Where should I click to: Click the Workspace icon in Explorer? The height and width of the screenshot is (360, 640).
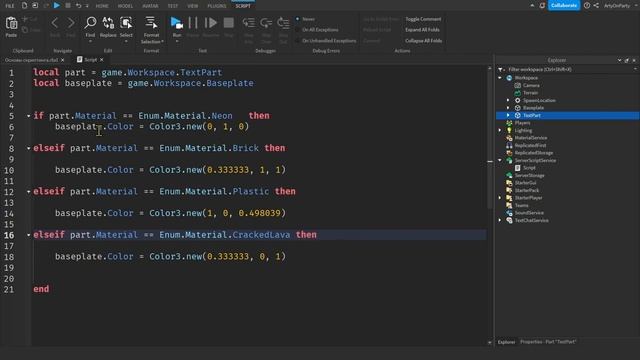tap(509, 78)
